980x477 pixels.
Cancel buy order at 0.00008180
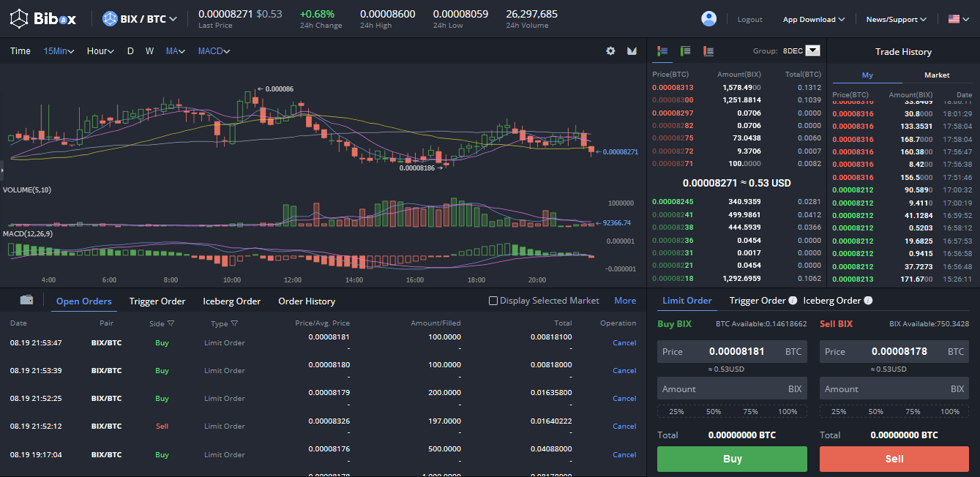624,371
